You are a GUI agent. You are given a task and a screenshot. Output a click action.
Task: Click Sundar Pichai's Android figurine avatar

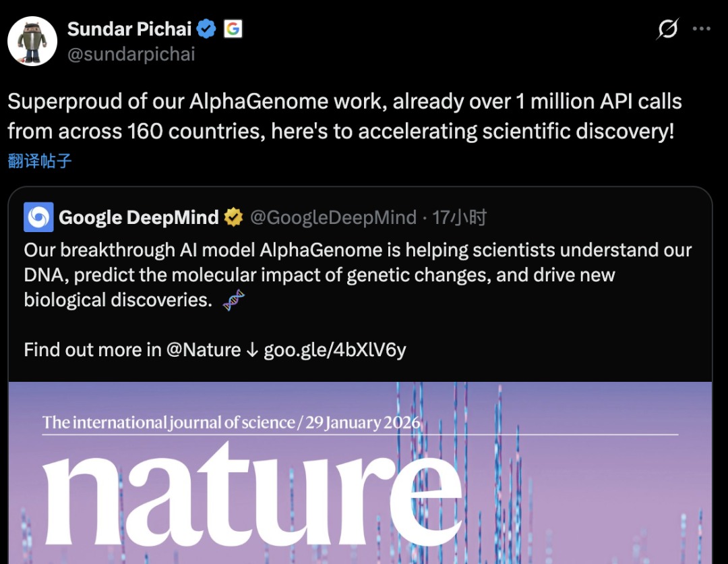coord(32,40)
